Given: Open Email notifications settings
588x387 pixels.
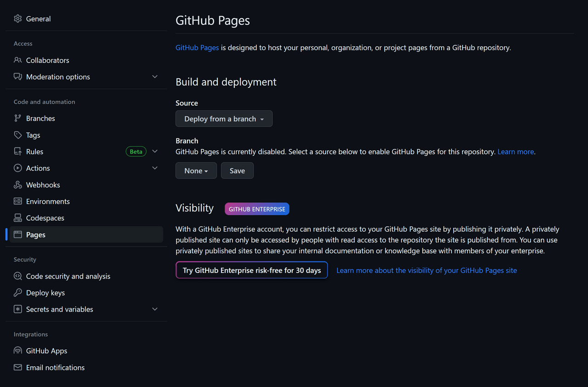Looking at the screenshot, I should point(55,367).
